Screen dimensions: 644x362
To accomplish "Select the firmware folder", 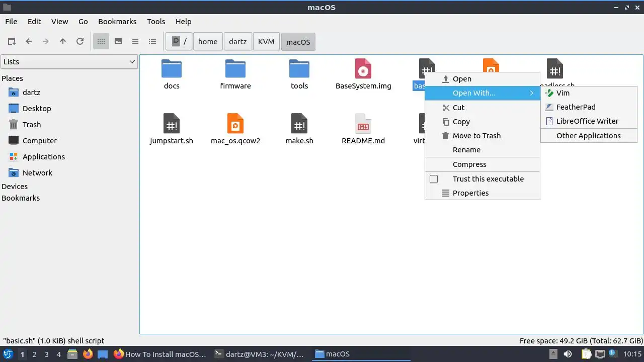I will point(235,74).
